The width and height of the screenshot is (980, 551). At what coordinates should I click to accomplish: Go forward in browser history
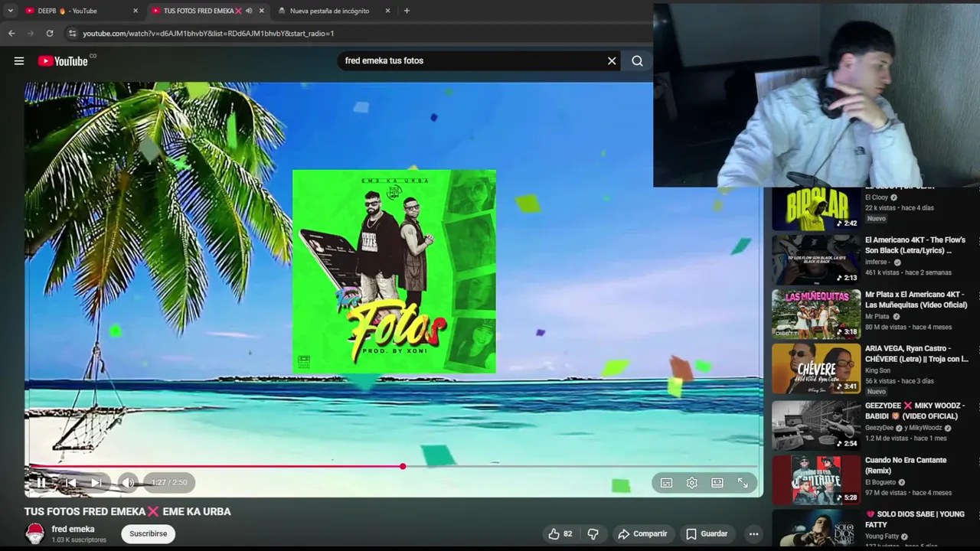pyautogui.click(x=31, y=34)
